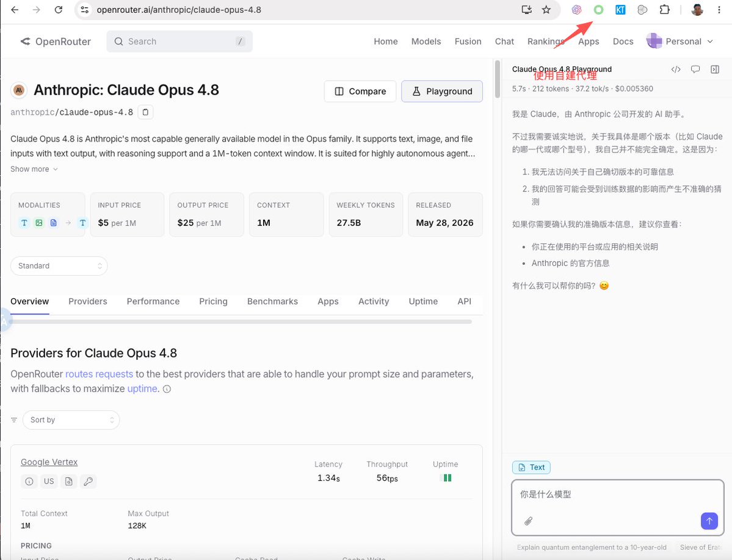
Task: Click the browser address bar URL
Action: [179, 10]
